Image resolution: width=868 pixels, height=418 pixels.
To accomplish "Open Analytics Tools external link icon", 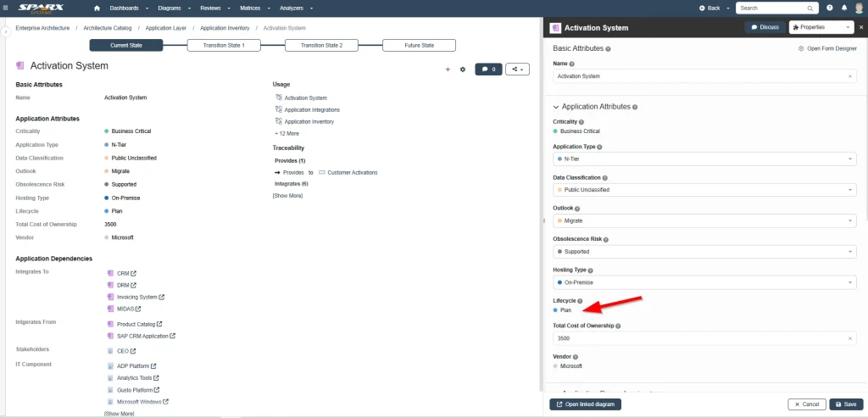I will click(x=157, y=377).
